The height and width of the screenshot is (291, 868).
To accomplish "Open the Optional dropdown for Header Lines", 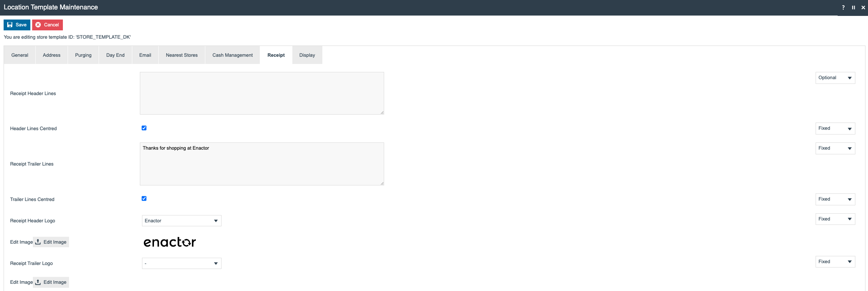I will [x=835, y=78].
